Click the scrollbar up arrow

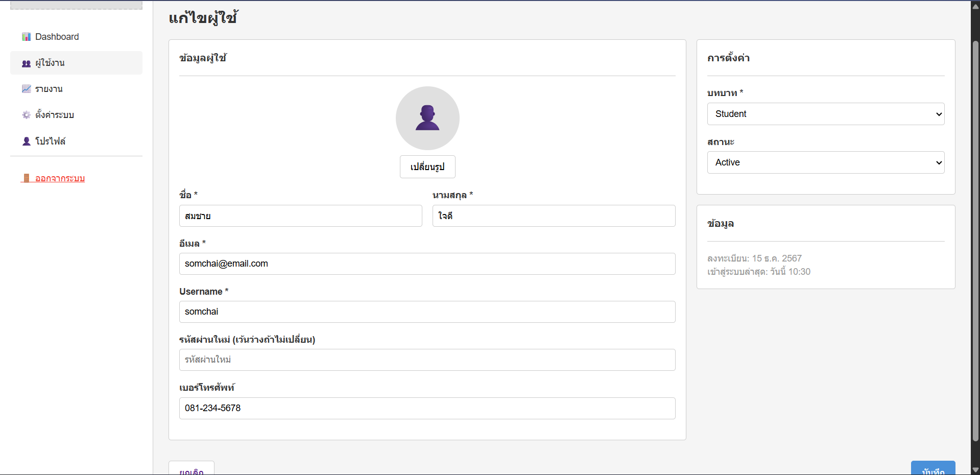click(x=974, y=6)
